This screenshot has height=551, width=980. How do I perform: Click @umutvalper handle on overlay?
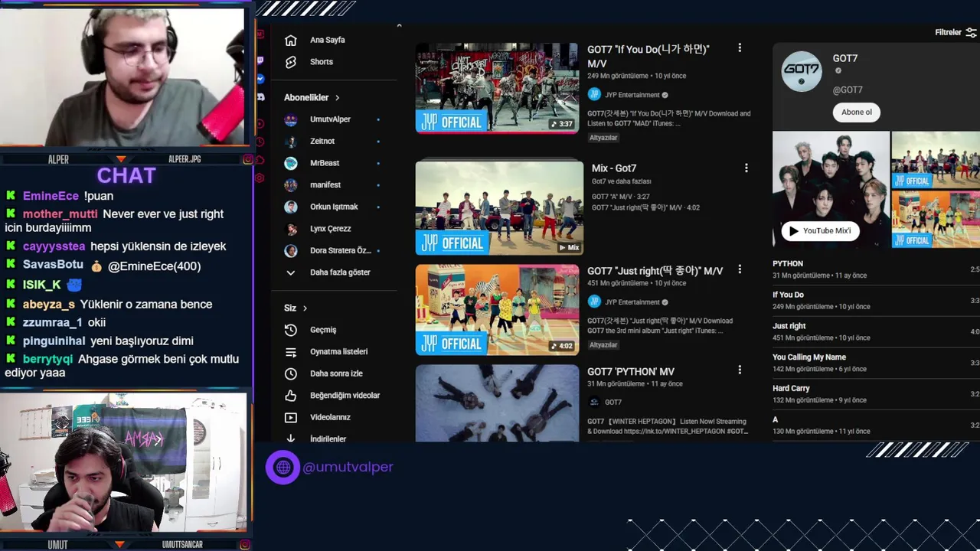(348, 467)
